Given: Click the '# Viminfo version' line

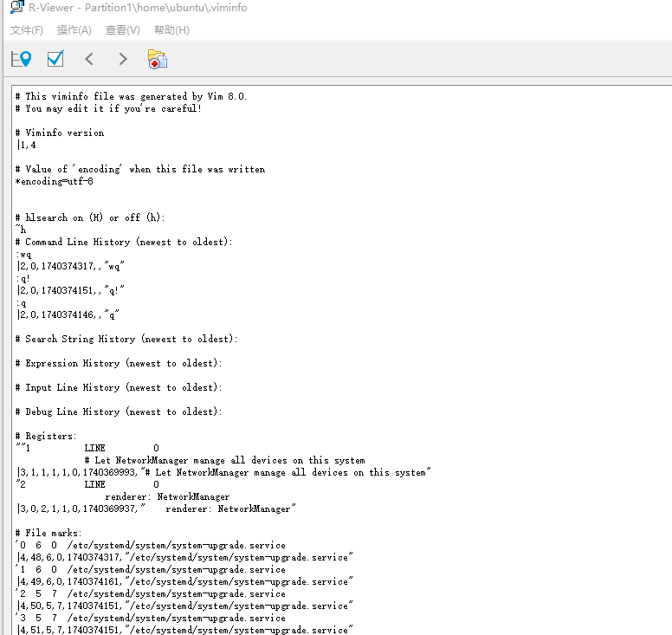Looking at the screenshot, I should click(x=60, y=133).
